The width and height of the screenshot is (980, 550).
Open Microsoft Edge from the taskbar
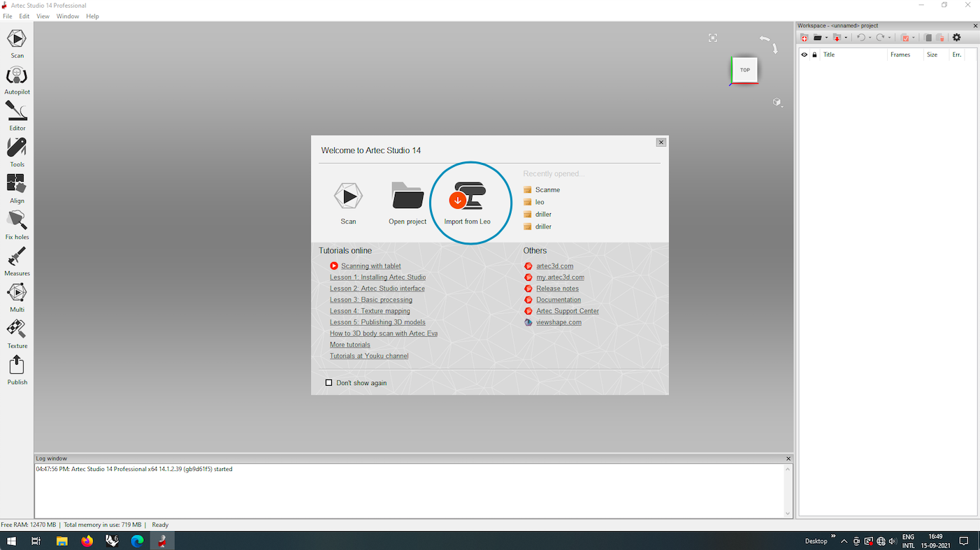tap(137, 541)
